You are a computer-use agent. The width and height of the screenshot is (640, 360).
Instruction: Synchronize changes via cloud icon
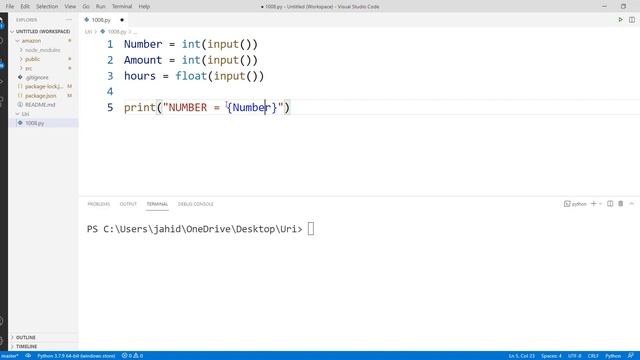(28, 356)
